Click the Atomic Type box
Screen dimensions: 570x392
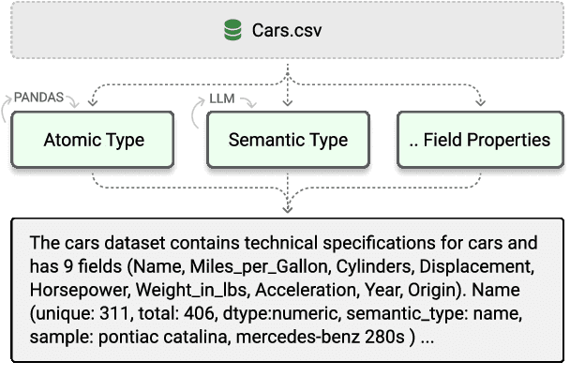click(94, 141)
